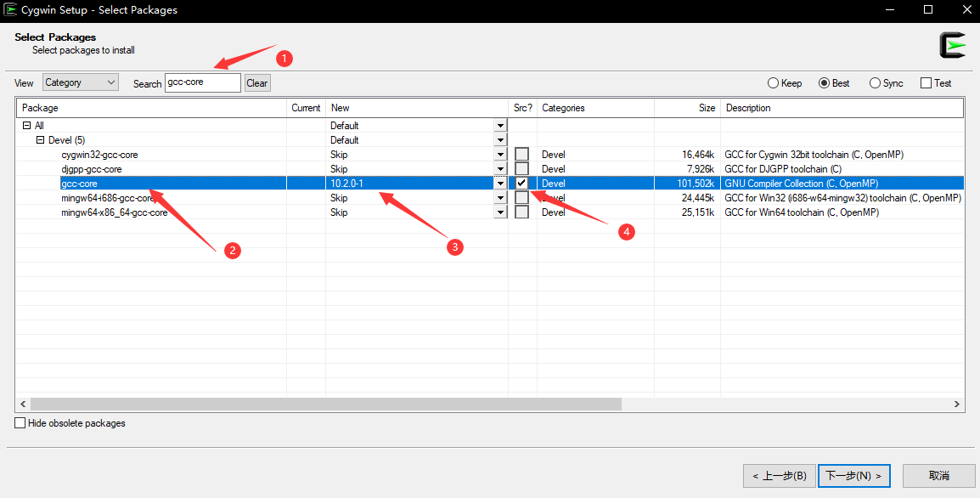980x498 pixels.
Task: Click the Package column header
Action: [151, 108]
